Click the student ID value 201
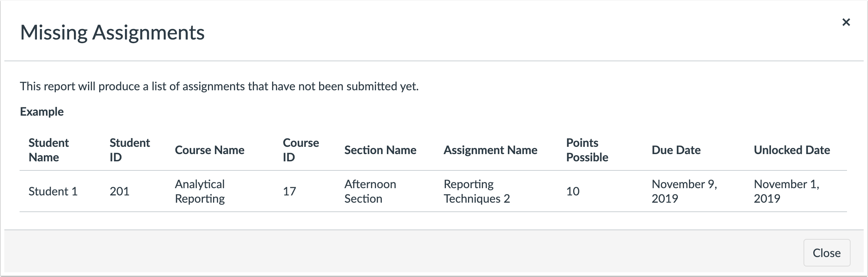868x277 pixels. [x=120, y=191]
